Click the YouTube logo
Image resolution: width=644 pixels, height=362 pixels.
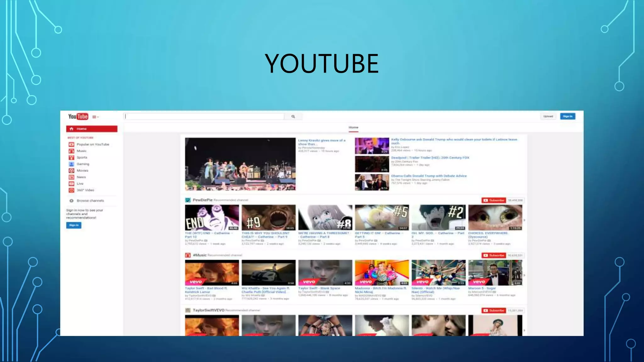[78, 117]
